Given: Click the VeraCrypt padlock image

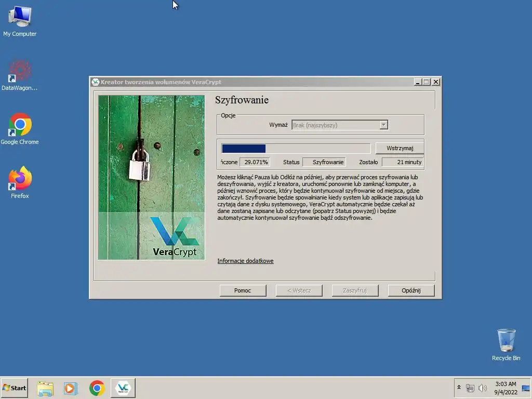Looking at the screenshot, I should point(151,178).
